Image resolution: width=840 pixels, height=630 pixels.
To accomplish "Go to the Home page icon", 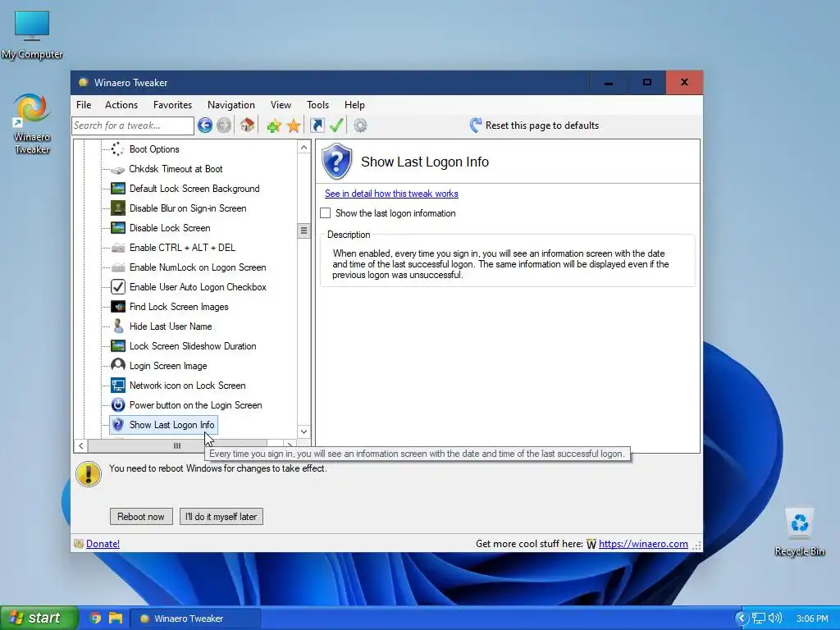I will pyautogui.click(x=247, y=126).
